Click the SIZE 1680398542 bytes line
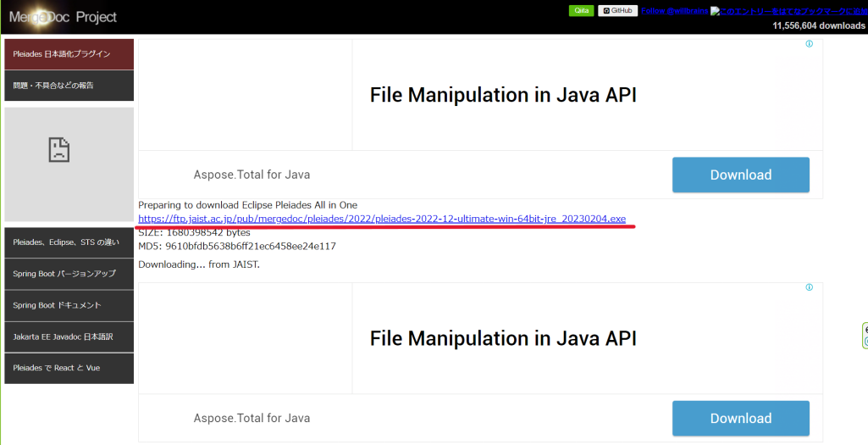Screen dimensions: 868x445 (194, 232)
